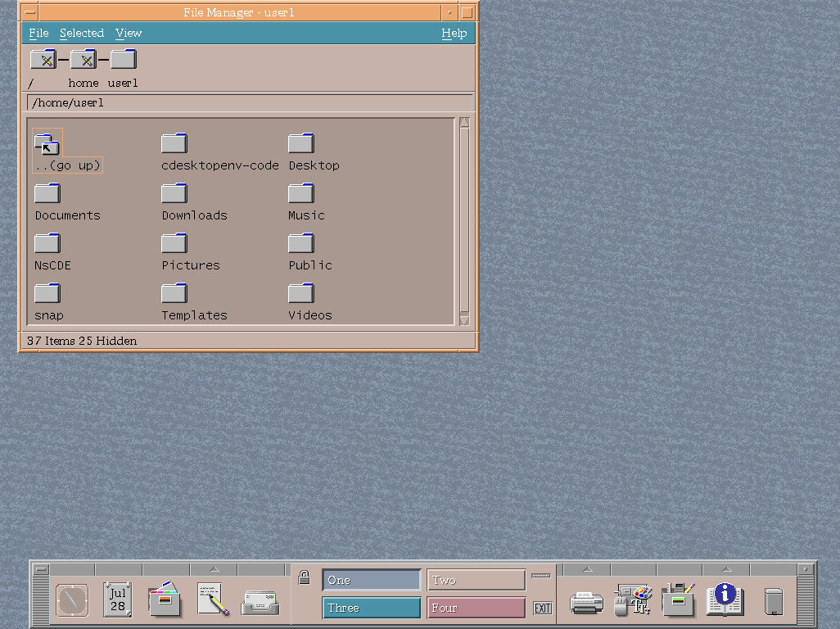Launch the Text Editor from the front panel
The width and height of the screenshot is (840, 629).
(211, 600)
